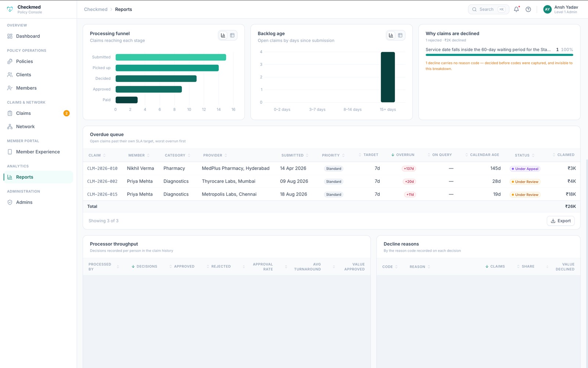This screenshot has width=588, height=368.
Task: Open claim CLM-2026-002
Action: coord(102,181)
